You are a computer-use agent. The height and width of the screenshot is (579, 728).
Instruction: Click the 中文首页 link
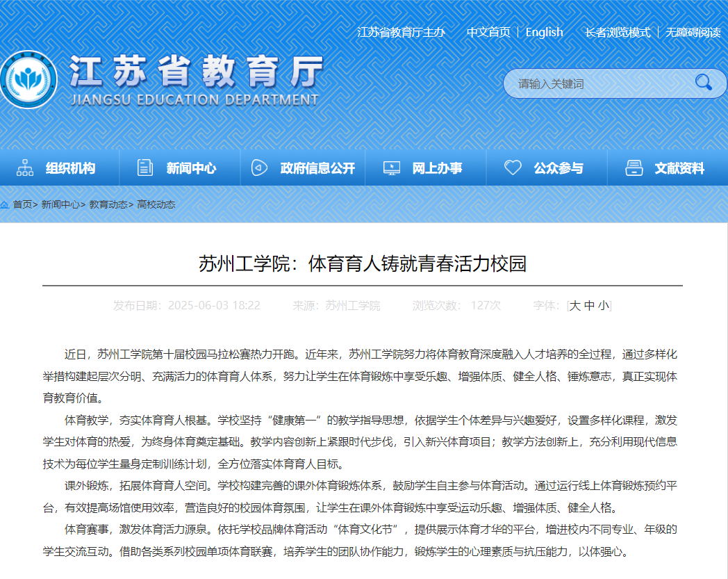click(x=488, y=32)
